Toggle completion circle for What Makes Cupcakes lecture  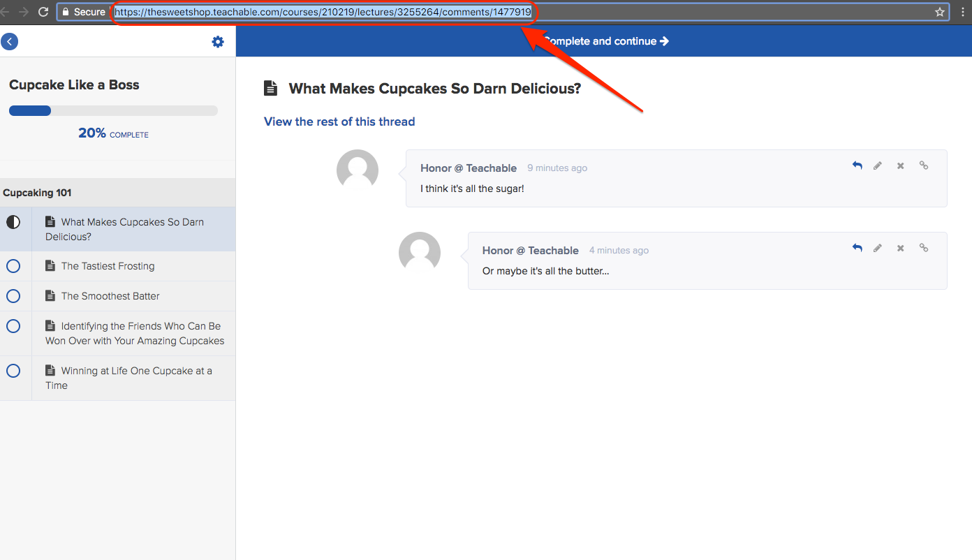coord(13,222)
